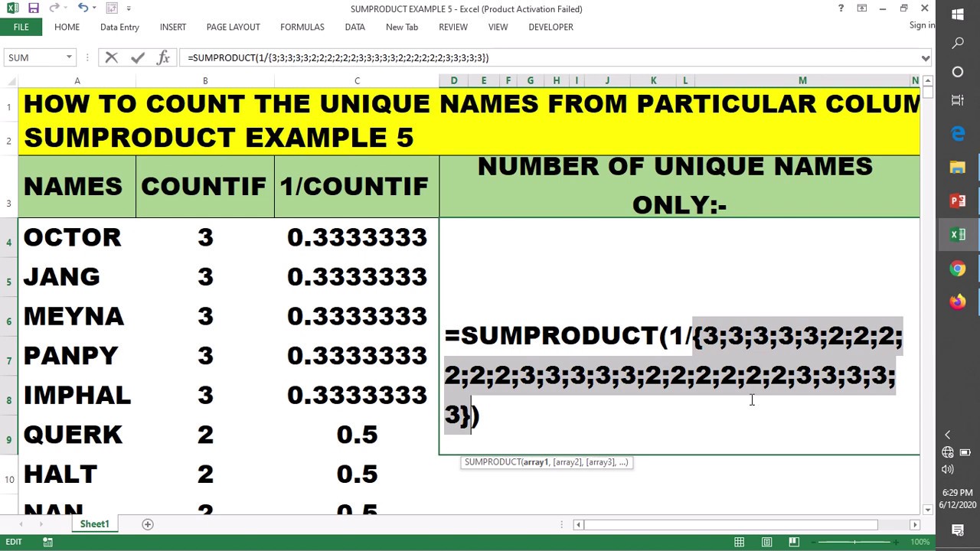The height and width of the screenshot is (551, 980).
Task: Click the Undo arrow icon
Action: tap(82, 8)
